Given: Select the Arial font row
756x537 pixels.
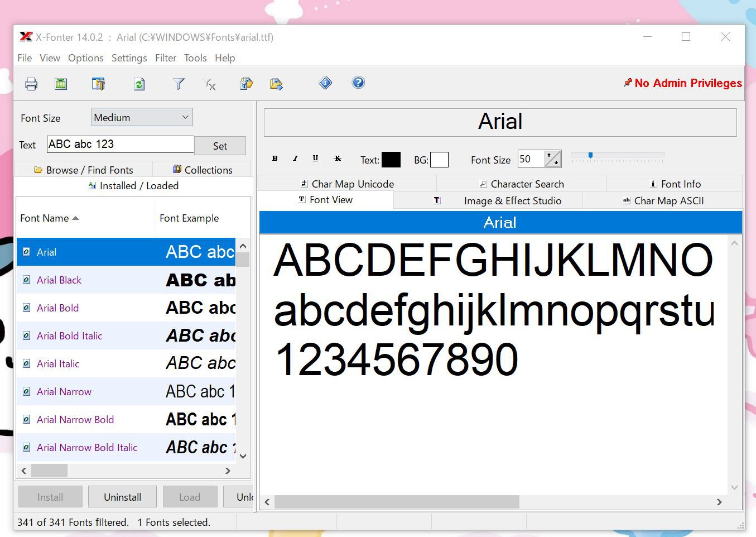Looking at the screenshot, I should (x=126, y=252).
